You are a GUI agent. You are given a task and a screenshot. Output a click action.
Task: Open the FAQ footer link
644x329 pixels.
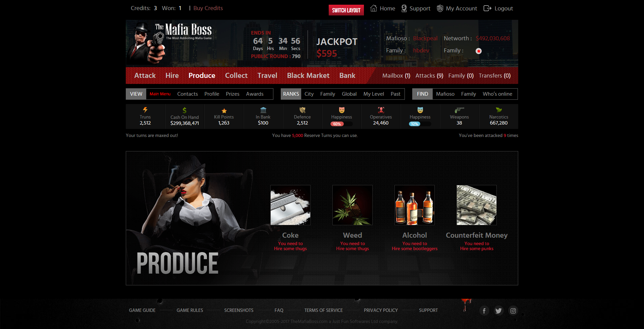279,310
